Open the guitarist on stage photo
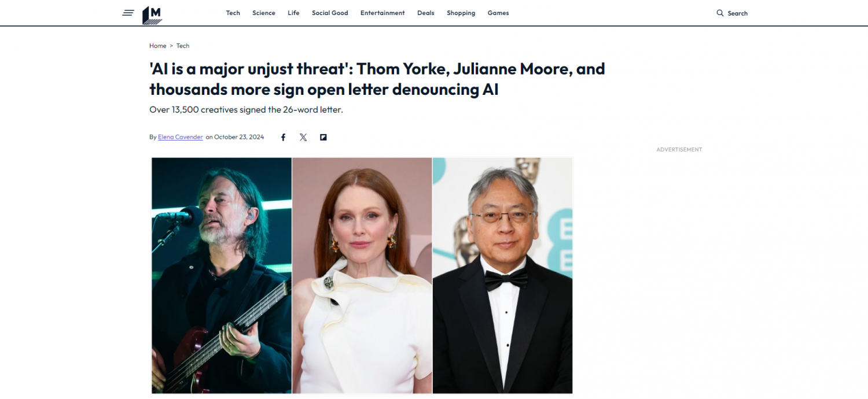 [x=222, y=276]
